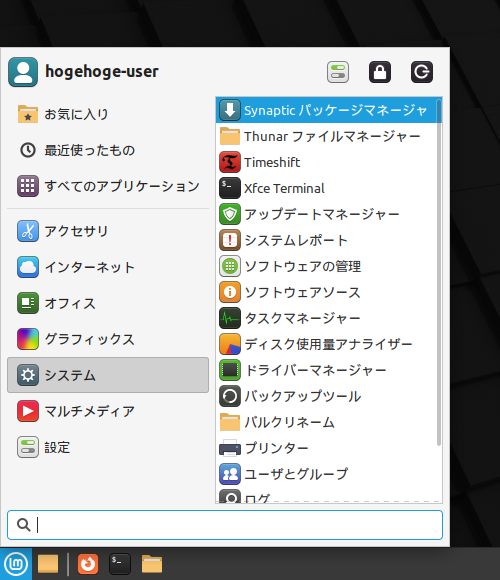Open バックアップツール icon
The image size is (500, 580).
coord(230,396)
